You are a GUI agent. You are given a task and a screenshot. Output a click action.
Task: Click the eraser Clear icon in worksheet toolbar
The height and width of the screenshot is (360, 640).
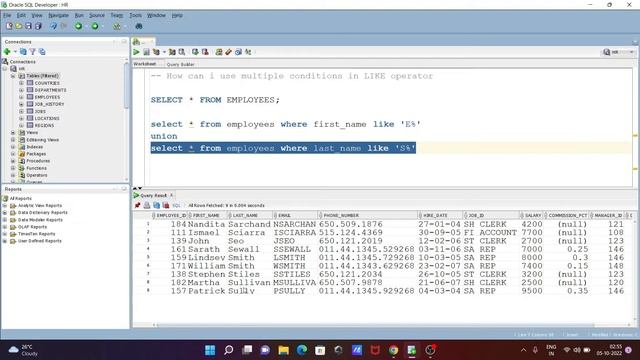pos(229,52)
